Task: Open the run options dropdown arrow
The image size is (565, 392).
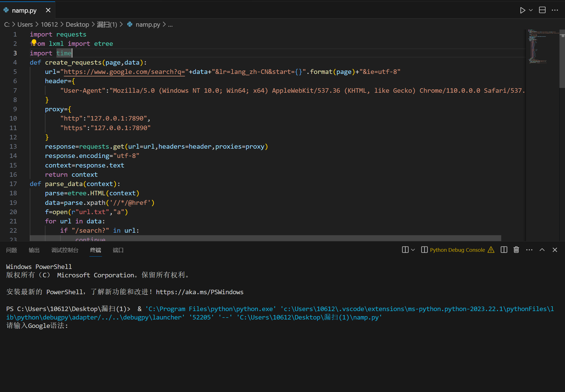Action: tap(531, 10)
